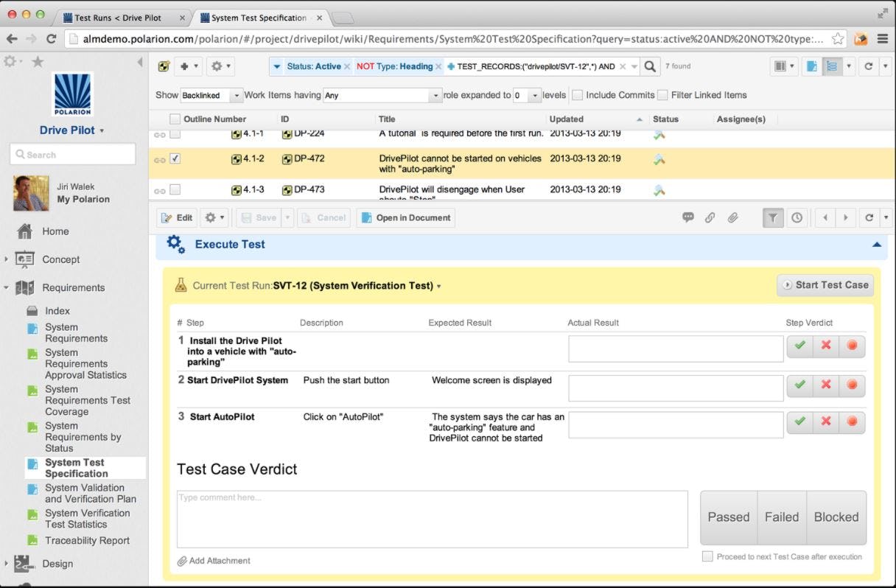Check the row checkbox for DP-472

(x=174, y=158)
